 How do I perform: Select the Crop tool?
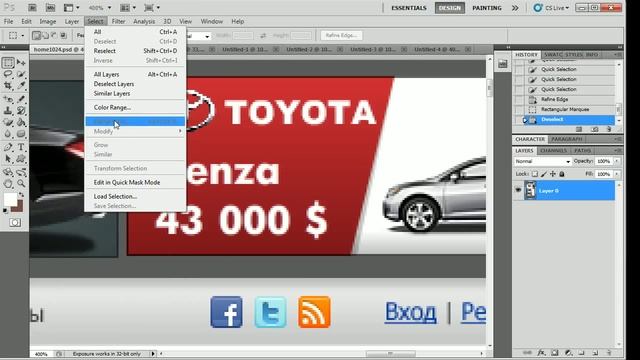pyautogui.click(x=8, y=85)
